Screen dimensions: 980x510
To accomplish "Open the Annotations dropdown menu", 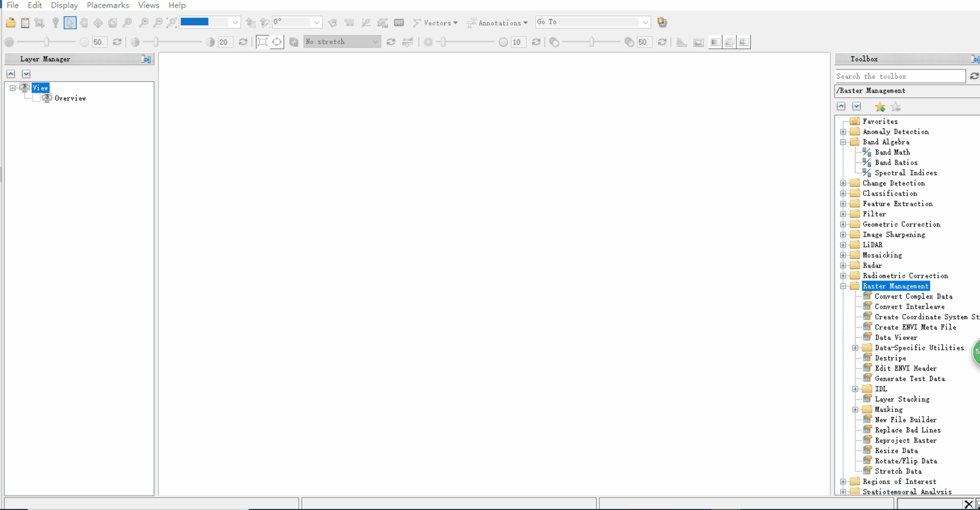I will tap(497, 23).
